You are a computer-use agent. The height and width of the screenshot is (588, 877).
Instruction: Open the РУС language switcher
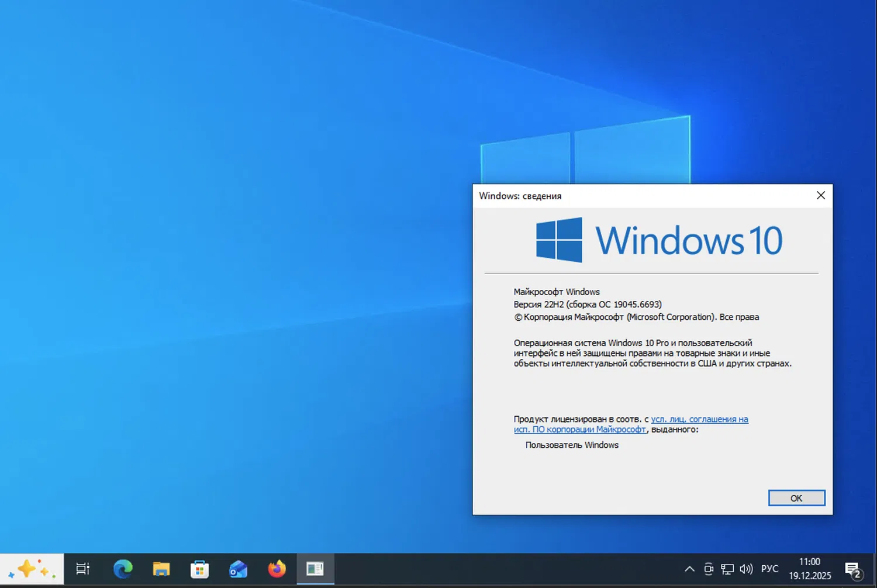coord(769,569)
